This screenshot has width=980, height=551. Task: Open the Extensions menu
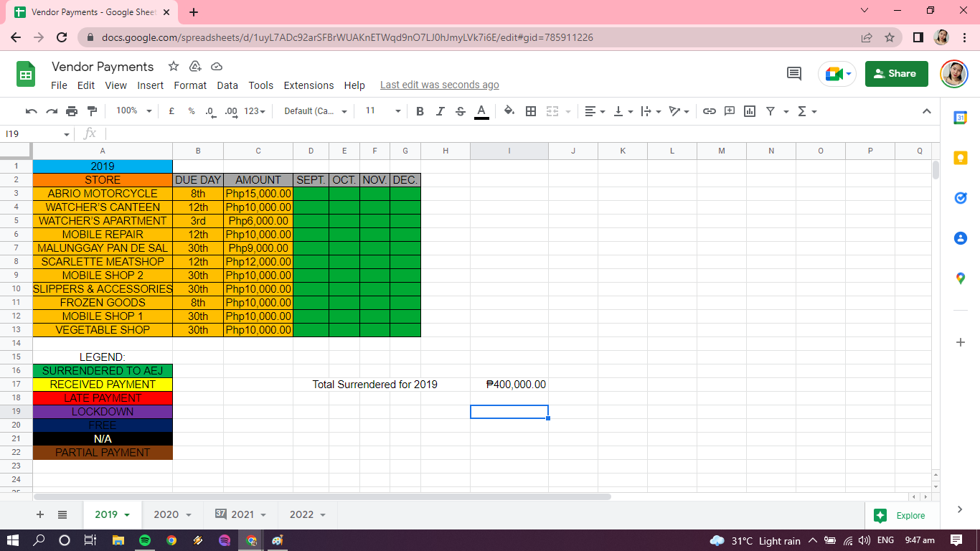pyautogui.click(x=308, y=85)
